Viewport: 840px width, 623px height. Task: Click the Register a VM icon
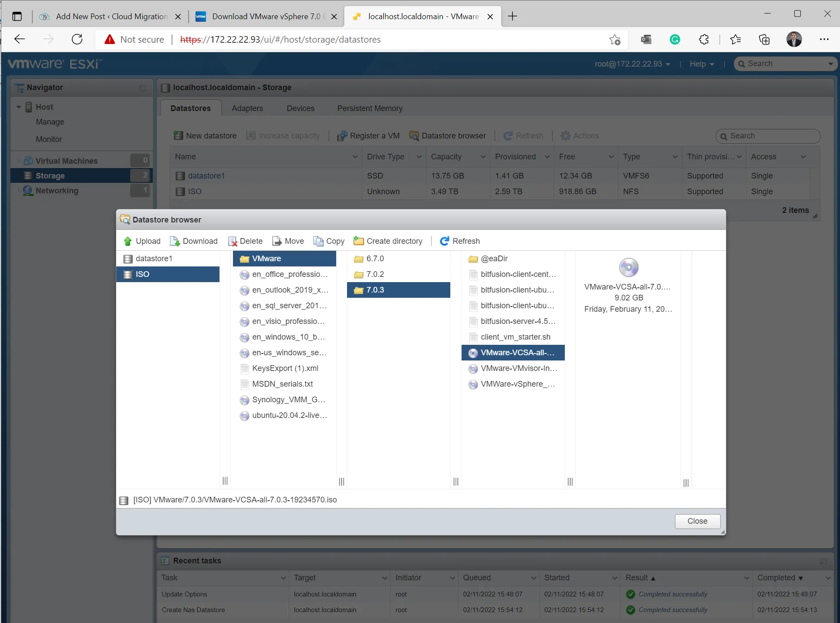coord(342,136)
